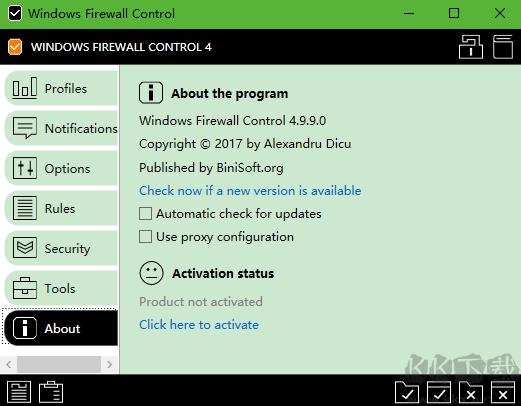Image resolution: width=521 pixels, height=406 pixels.
Task: Click the sidebar horizontal scrollbar thumb
Action: coord(59,364)
